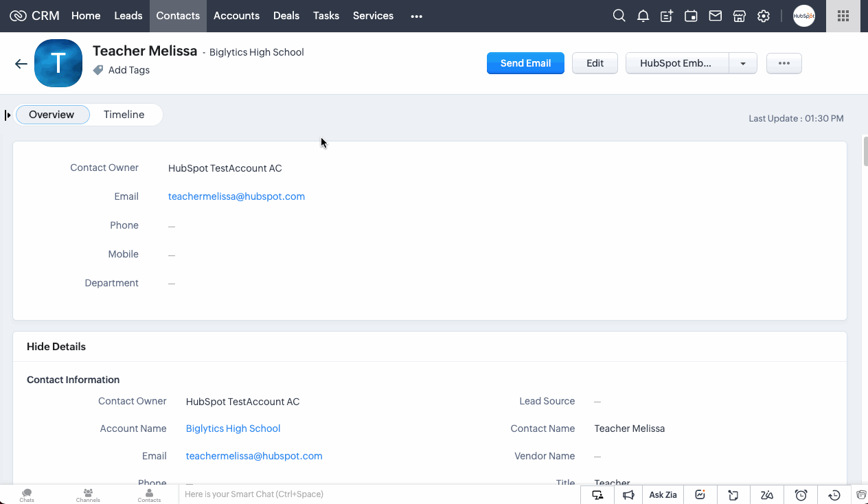Open the Biglytics High School account link

233,428
